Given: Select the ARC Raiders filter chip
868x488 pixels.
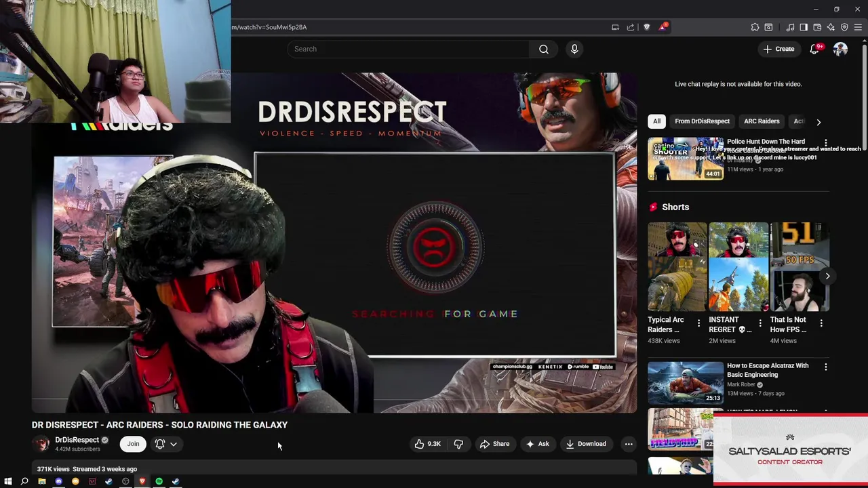Looking at the screenshot, I should (762, 121).
